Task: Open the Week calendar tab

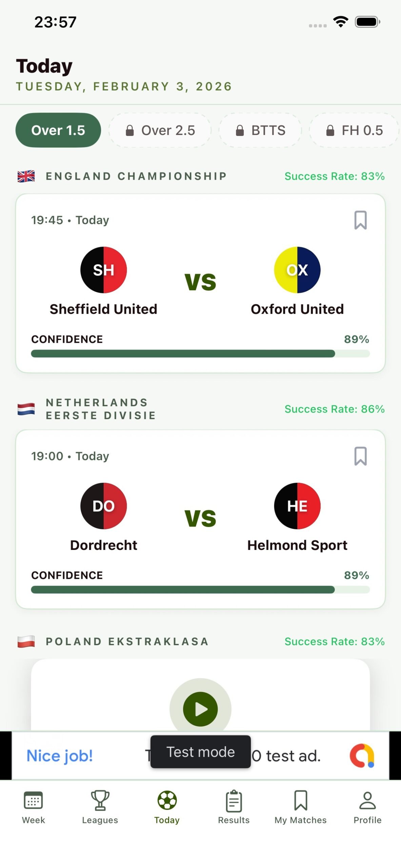Action: (33, 807)
